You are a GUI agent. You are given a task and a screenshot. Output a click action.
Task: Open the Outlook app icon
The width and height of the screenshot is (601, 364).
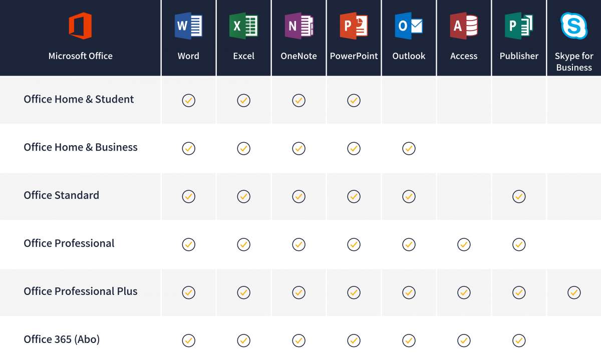coord(409,27)
